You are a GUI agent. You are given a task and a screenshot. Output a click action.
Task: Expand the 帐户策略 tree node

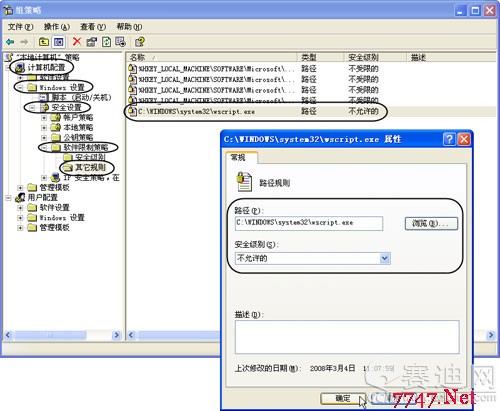[44, 118]
